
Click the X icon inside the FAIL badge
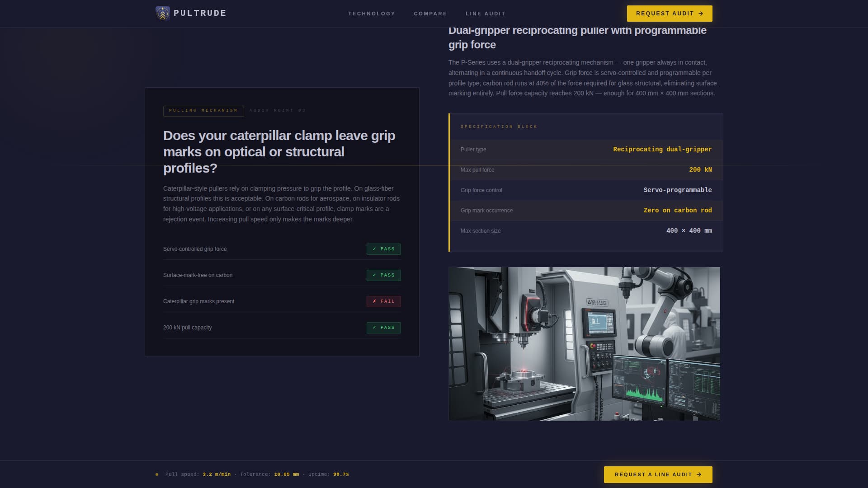pyautogui.click(x=375, y=301)
